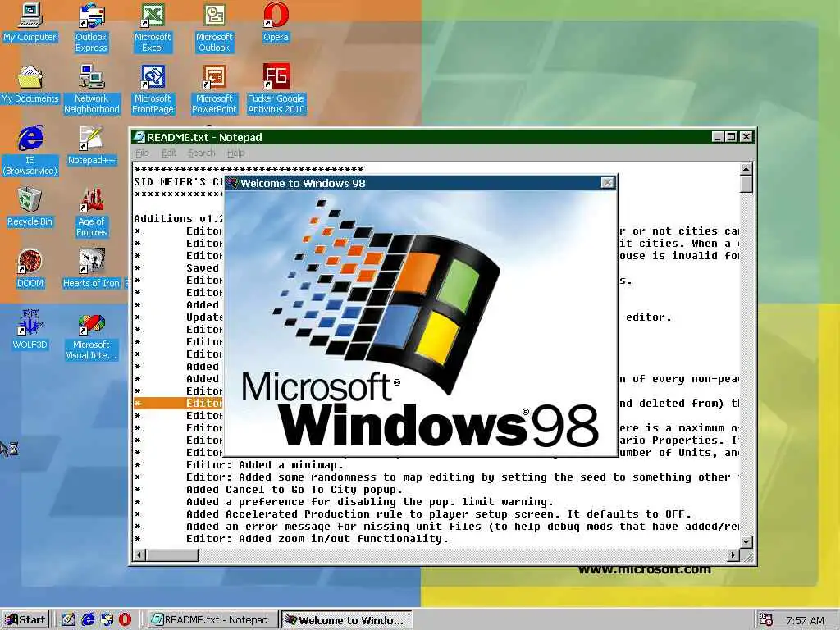Viewport: 840px width, 630px height.
Task: Select the Microsoft PowerPoint shortcut
Action: 214,89
